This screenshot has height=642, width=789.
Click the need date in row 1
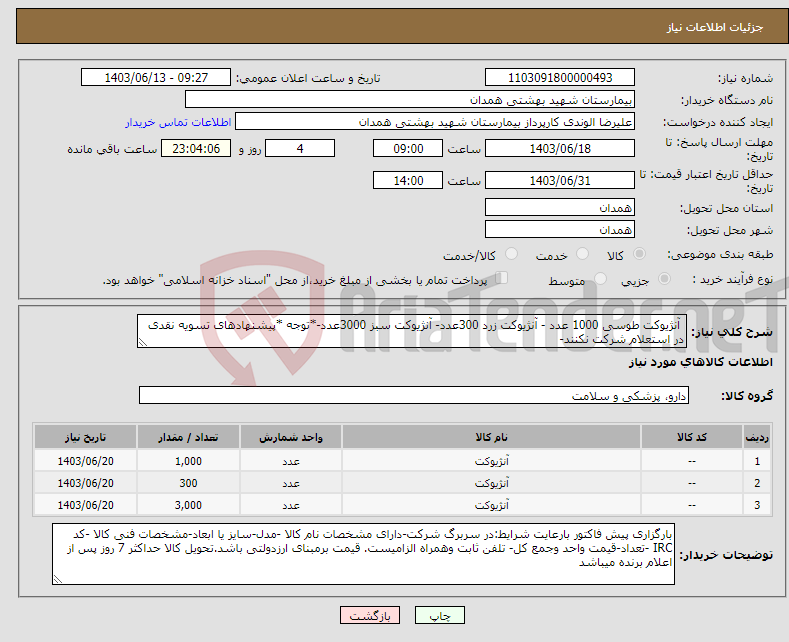click(x=86, y=461)
